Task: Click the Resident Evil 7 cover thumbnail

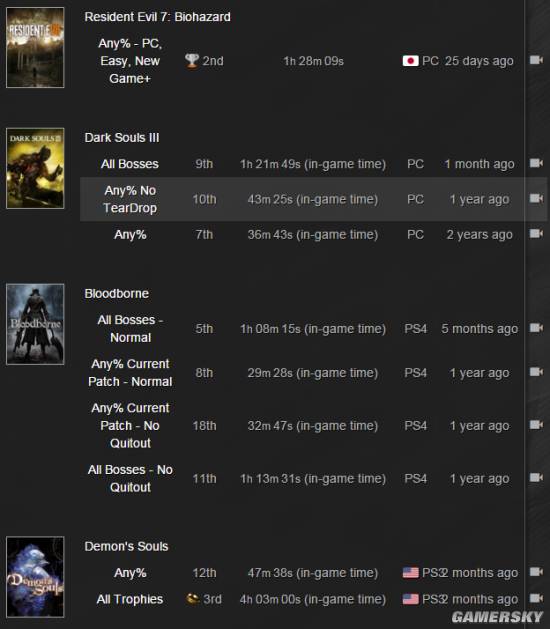Action: tap(35, 47)
